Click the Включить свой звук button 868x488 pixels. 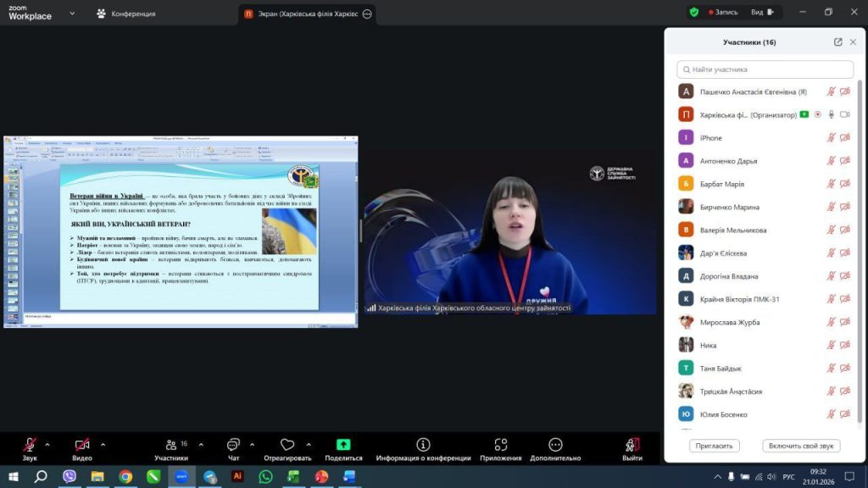pos(801,446)
